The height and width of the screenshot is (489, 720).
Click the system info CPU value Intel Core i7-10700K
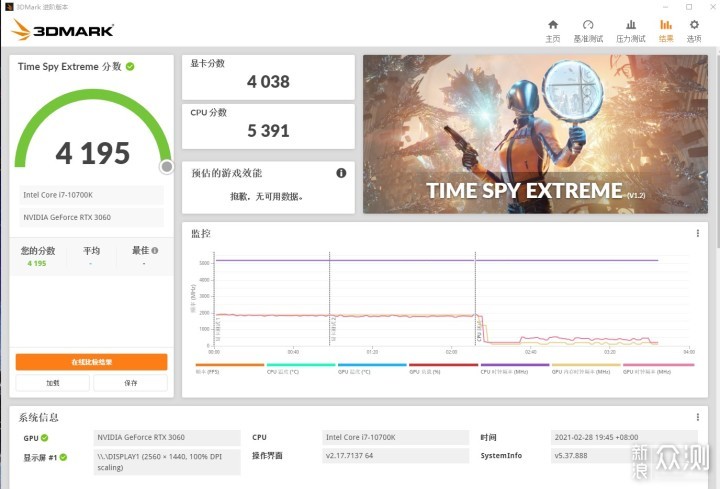[x=396, y=438]
